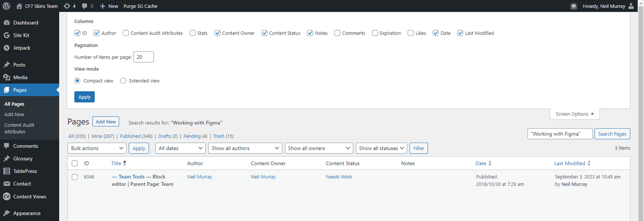Screen dimensions: 644x221
Task: Click the WordPress logo icon
Action: click(6, 6)
